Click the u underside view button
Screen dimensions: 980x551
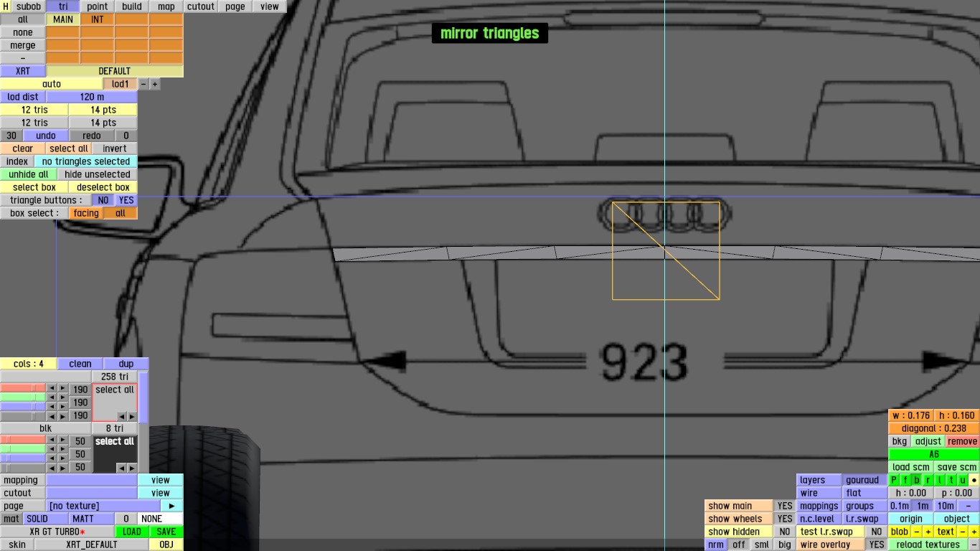tap(963, 480)
